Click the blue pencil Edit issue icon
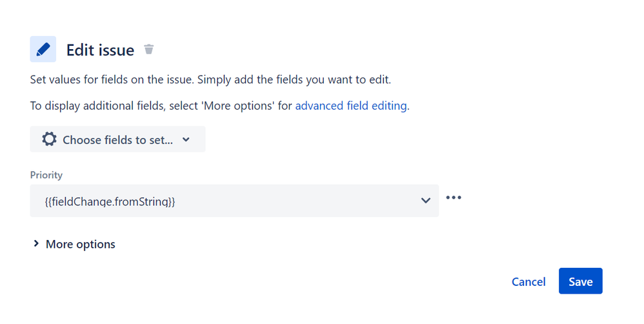 [x=43, y=49]
